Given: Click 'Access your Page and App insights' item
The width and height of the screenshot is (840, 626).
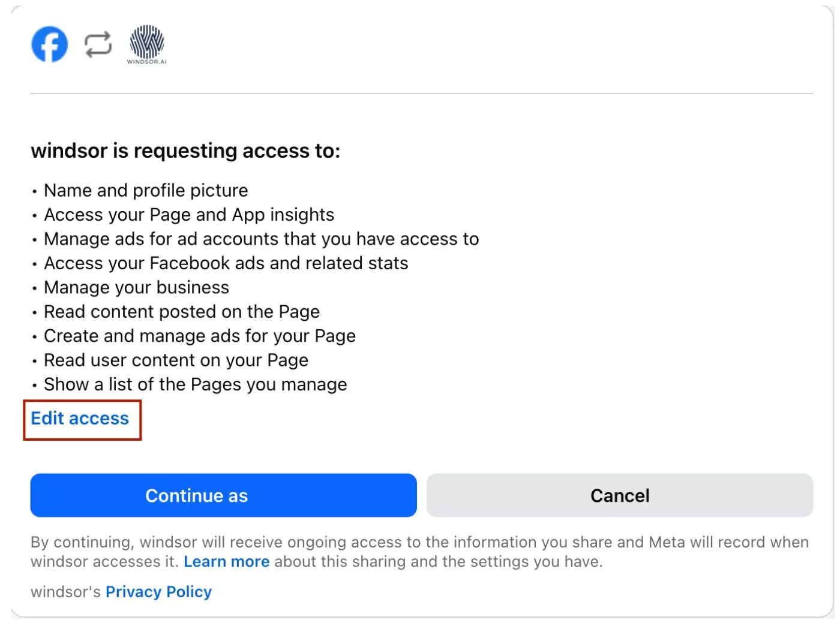Looking at the screenshot, I should tap(189, 215).
